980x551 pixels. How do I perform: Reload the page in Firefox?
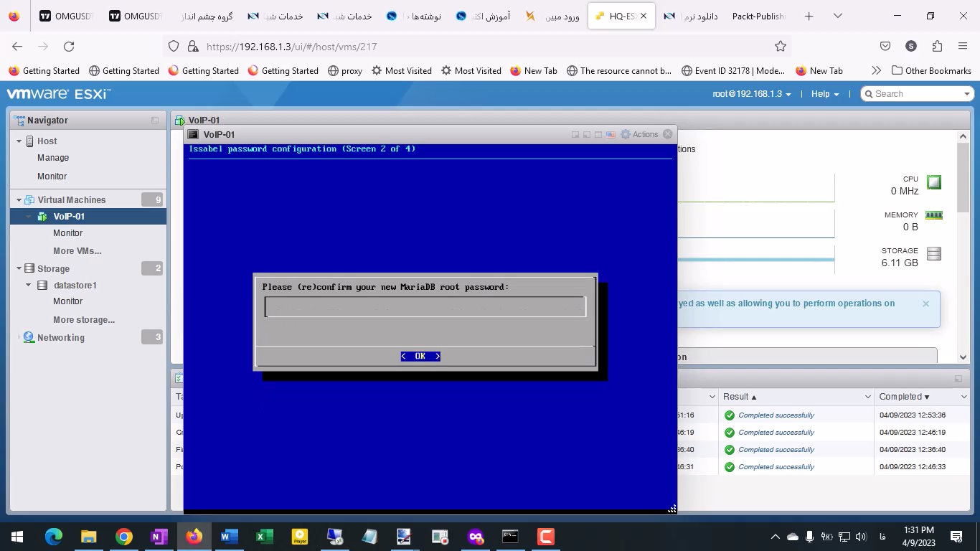69,47
